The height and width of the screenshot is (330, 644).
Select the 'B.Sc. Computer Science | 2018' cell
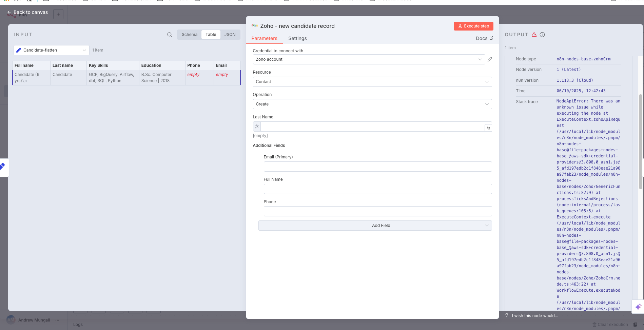click(162, 78)
